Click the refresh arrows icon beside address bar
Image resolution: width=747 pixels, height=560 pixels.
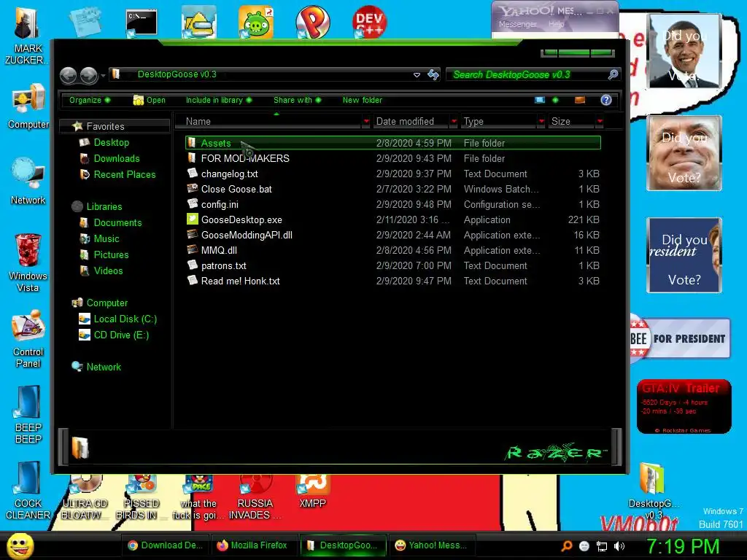point(433,75)
